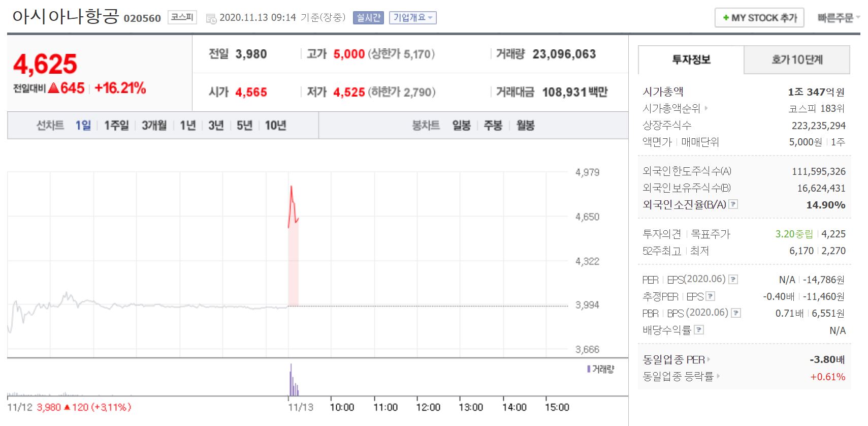Viewport: 868px width, 426px height.
Task: Click the 거래량 value 23,096,063
Action: click(x=564, y=54)
